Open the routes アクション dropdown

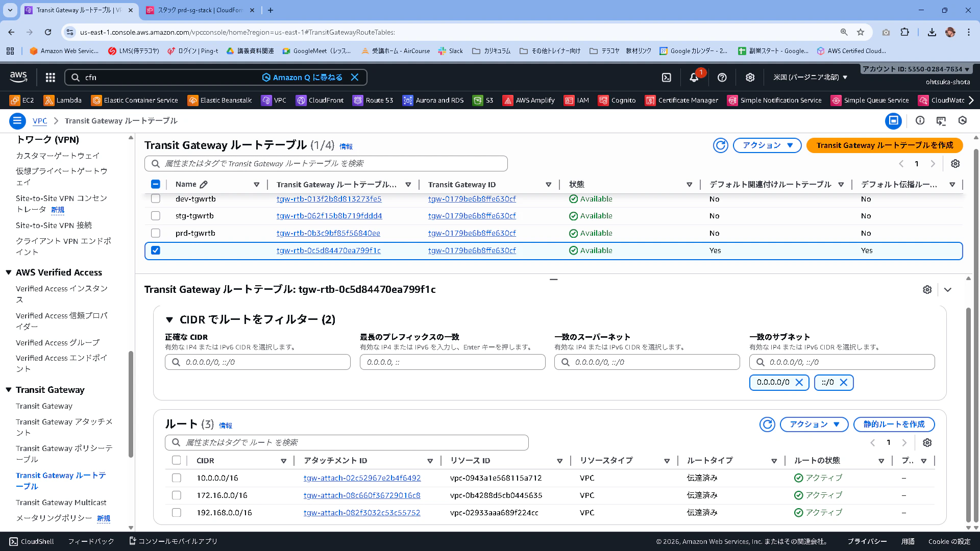(x=814, y=424)
